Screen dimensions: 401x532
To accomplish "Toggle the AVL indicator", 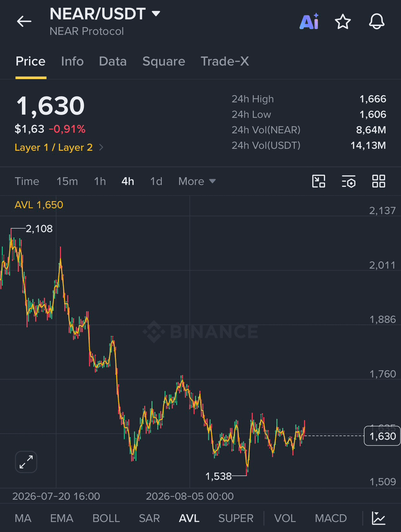I will [x=189, y=518].
